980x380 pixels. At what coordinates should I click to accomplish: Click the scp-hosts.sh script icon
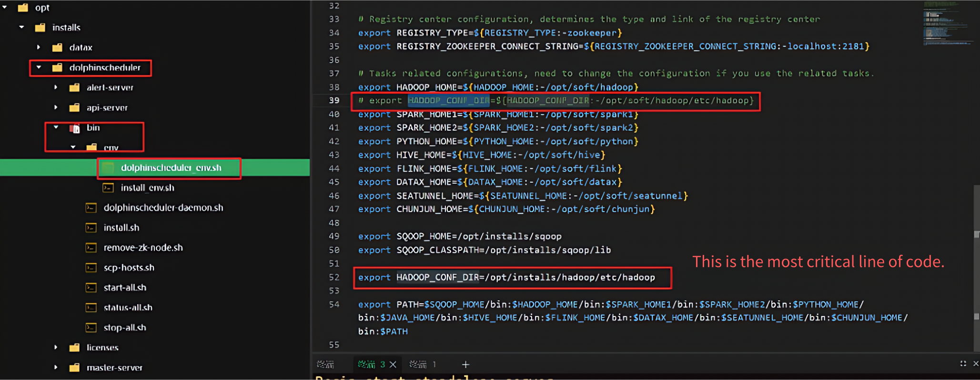91,268
